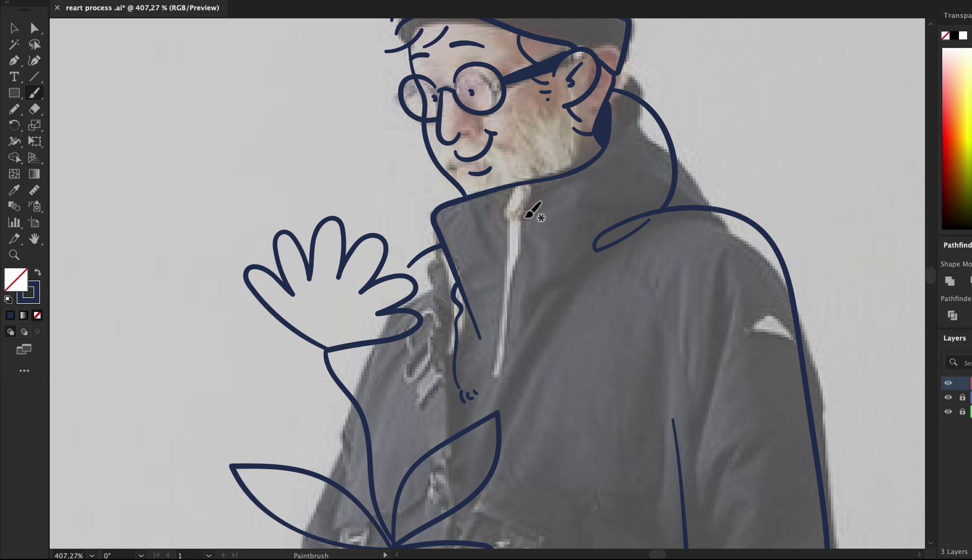The image size is (972, 560).
Task: Click the Unite shape mode button
Action: tap(950, 281)
